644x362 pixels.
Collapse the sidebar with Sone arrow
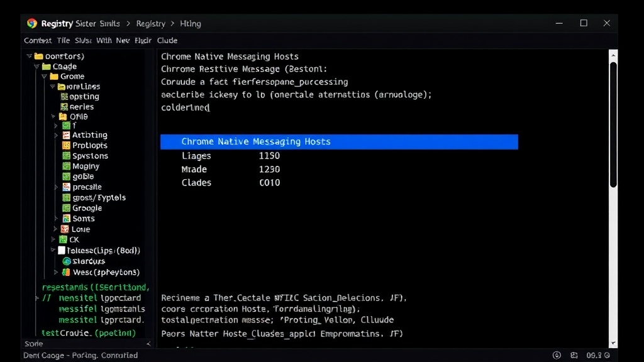click(x=148, y=344)
